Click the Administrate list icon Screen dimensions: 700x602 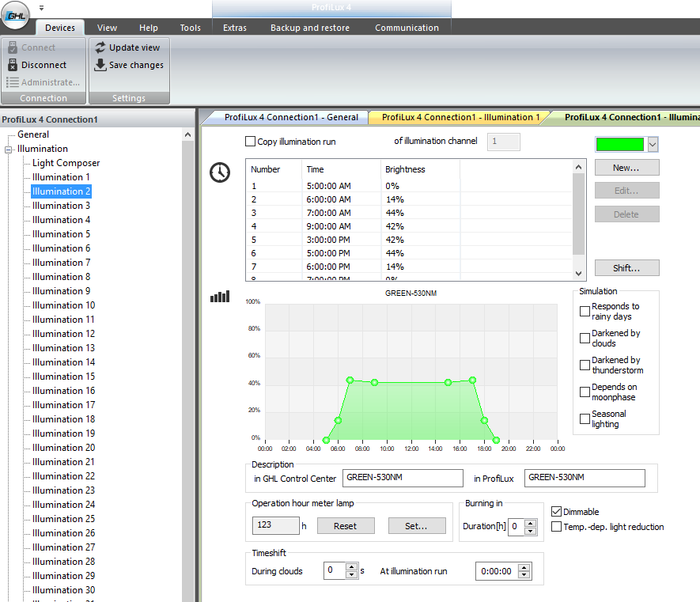[x=13, y=82]
